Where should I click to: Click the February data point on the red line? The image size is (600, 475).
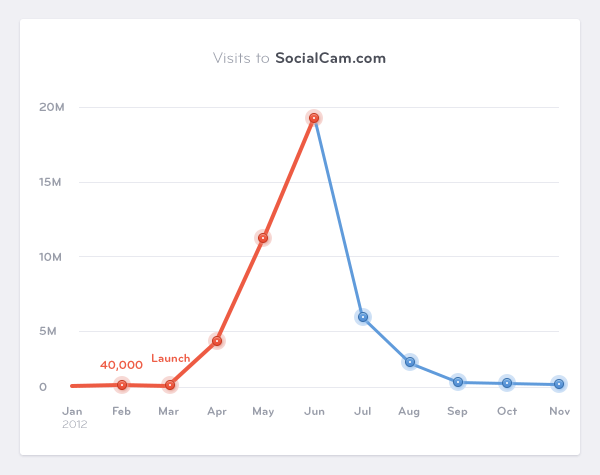tap(122, 385)
